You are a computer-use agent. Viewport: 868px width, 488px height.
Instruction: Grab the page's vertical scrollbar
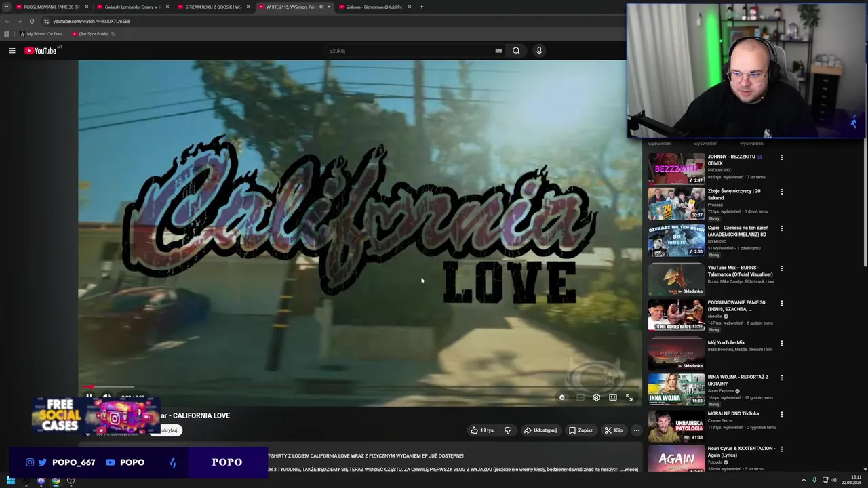pyautogui.click(x=865, y=203)
